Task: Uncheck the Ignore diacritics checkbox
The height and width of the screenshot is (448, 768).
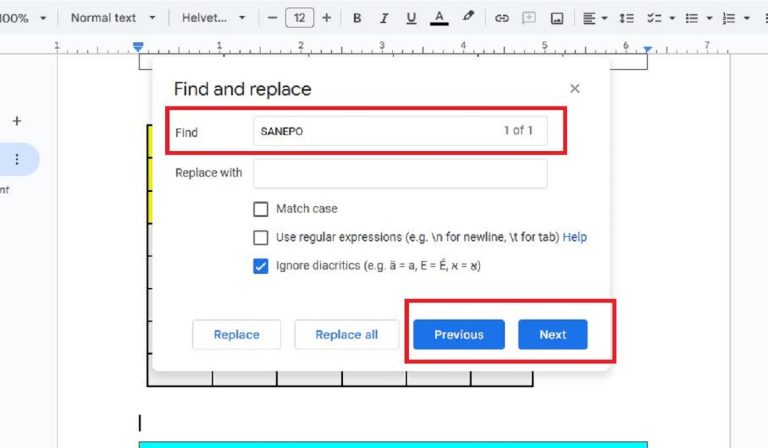Action: 261,266
